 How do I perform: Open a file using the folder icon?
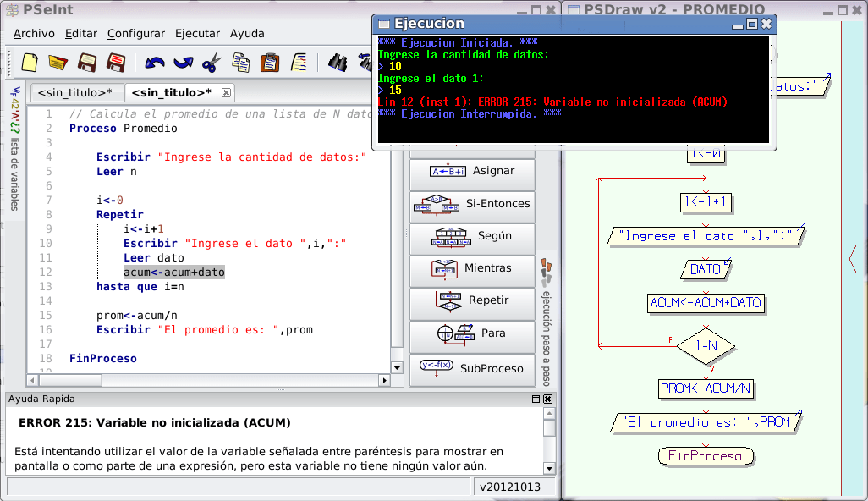pos(58,63)
